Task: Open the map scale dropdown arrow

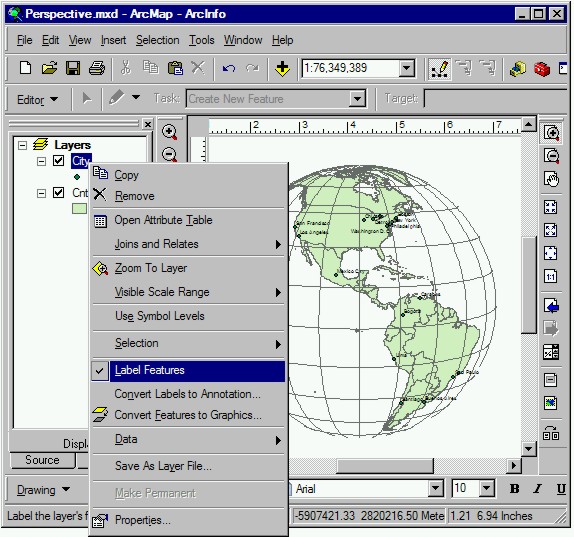Action: 406,68
